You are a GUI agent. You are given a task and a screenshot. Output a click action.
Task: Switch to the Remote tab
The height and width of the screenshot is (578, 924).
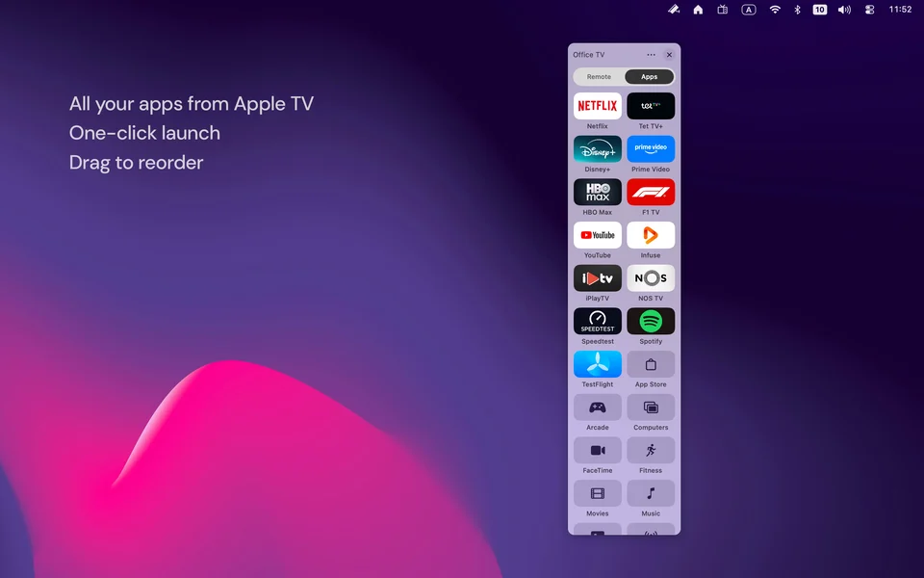599,77
